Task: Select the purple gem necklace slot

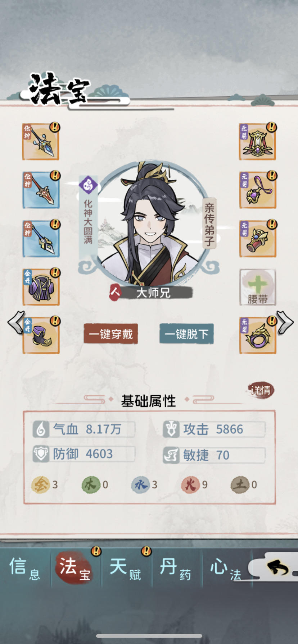Action: point(257,190)
